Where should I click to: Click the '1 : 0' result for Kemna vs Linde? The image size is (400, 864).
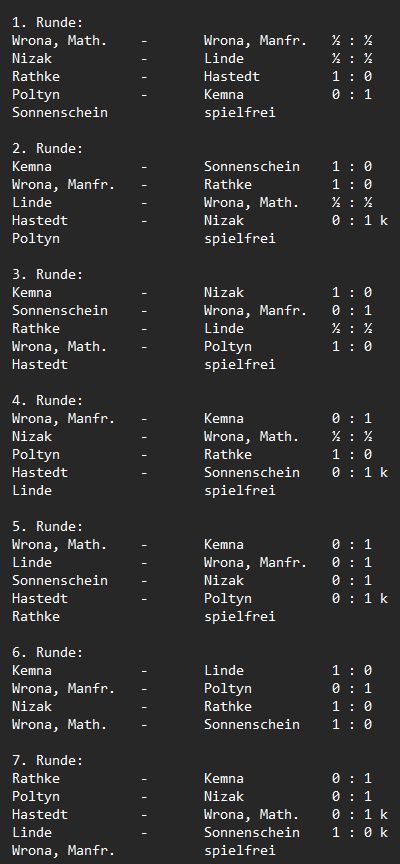coord(352,671)
